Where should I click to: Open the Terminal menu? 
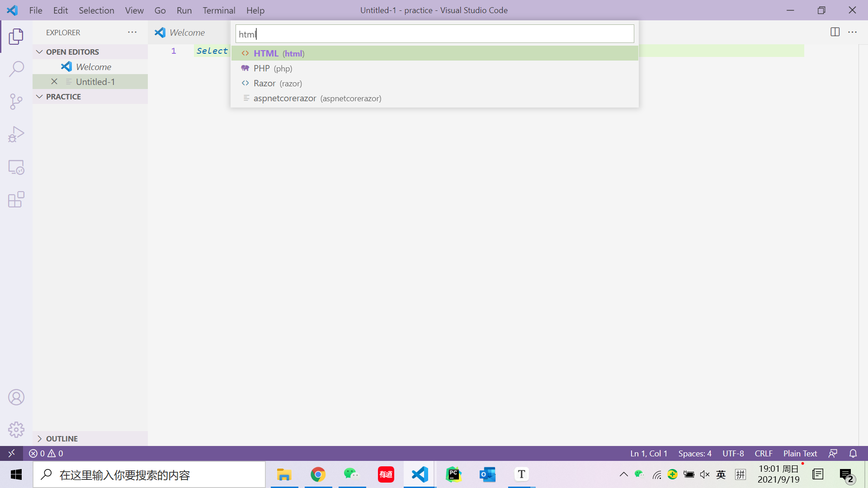point(219,10)
